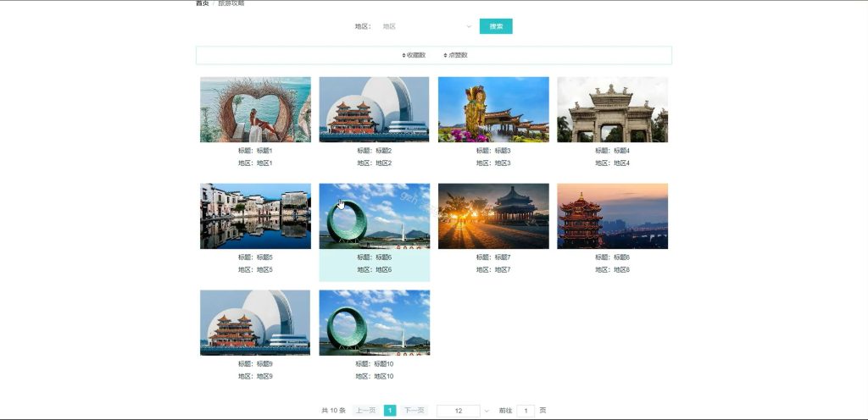
Task: Click the 共 10 条 total count text
Action: point(333,411)
